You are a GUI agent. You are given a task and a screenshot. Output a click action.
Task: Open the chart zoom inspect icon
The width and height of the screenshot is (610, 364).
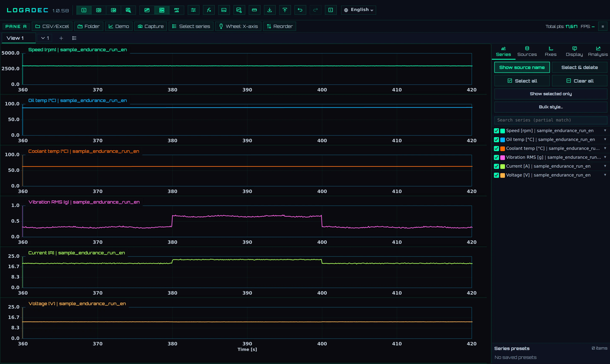128,10
